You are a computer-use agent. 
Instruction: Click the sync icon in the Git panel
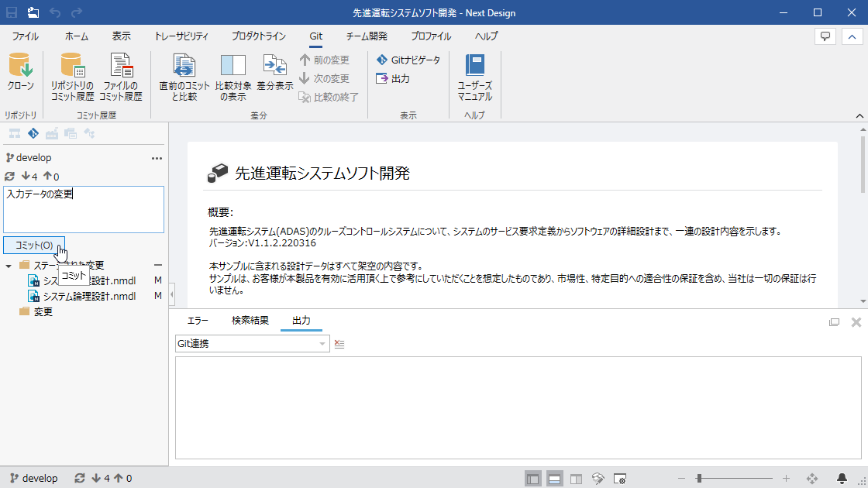coord(9,177)
